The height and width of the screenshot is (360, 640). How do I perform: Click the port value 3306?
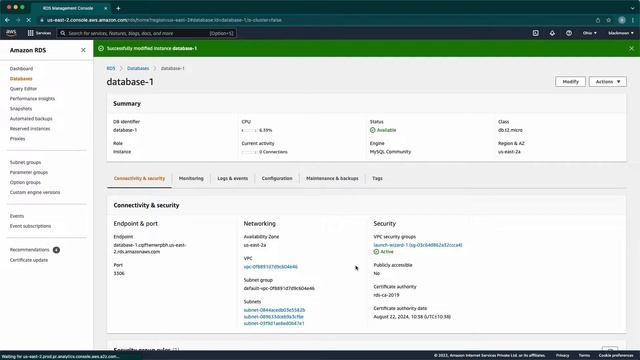pos(119,273)
